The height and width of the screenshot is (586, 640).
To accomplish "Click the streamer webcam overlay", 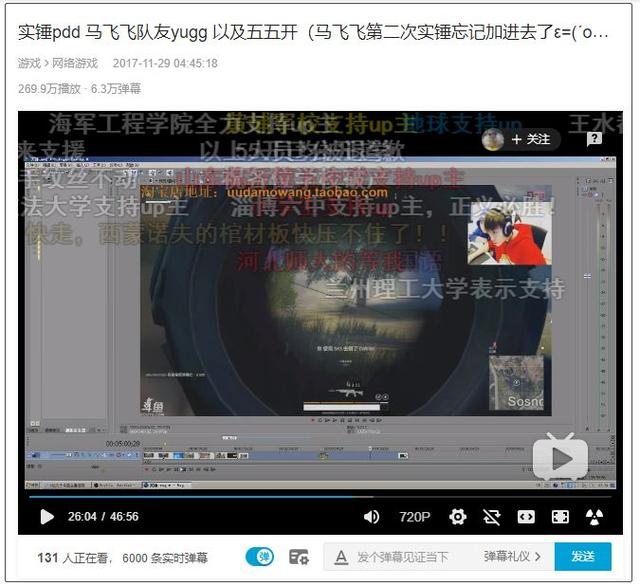I will (509, 235).
